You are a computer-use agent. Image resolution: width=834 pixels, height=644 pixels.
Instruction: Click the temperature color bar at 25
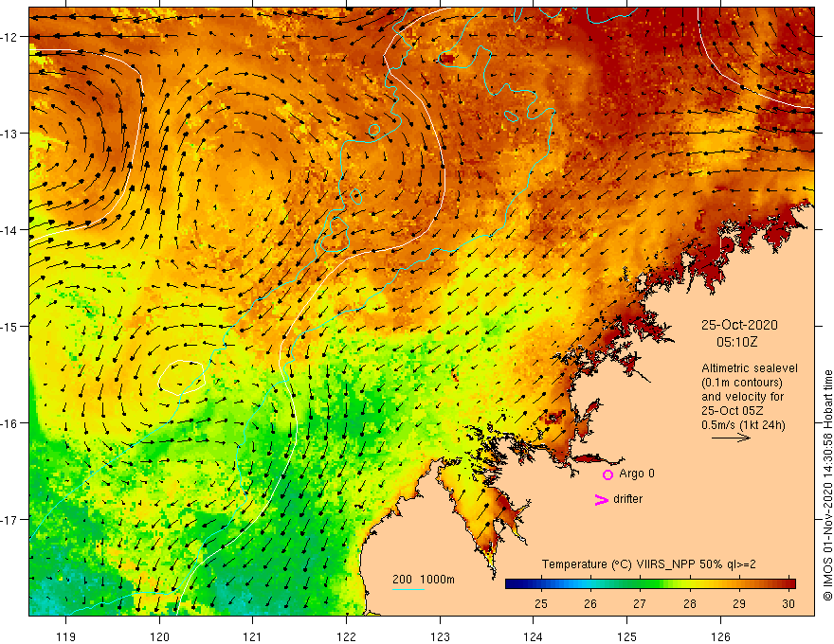coord(541,584)
